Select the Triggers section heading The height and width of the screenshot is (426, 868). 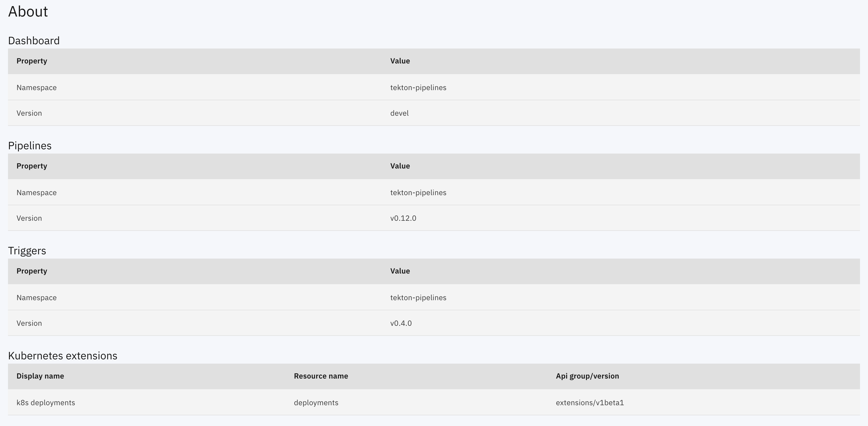point(27,250)
